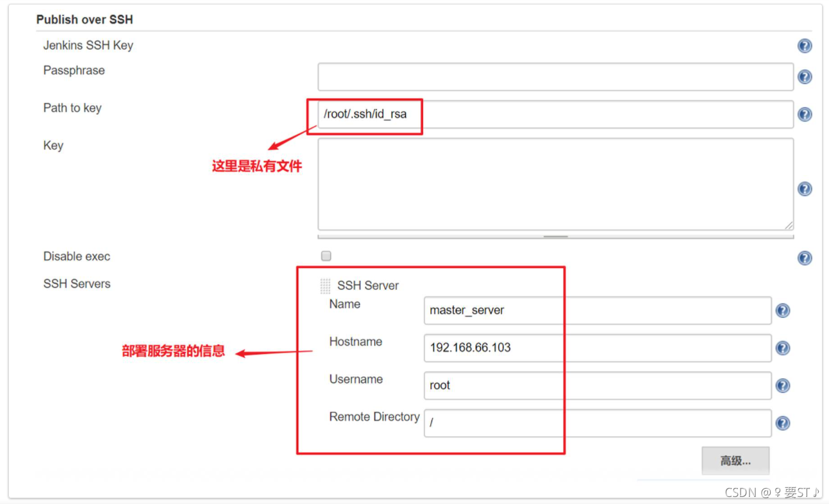Open help icon for Path to key

click(x=805, y=114)
